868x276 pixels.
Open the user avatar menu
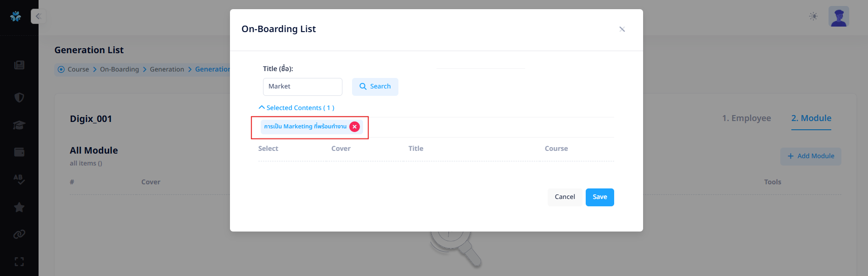click(839, 17)
